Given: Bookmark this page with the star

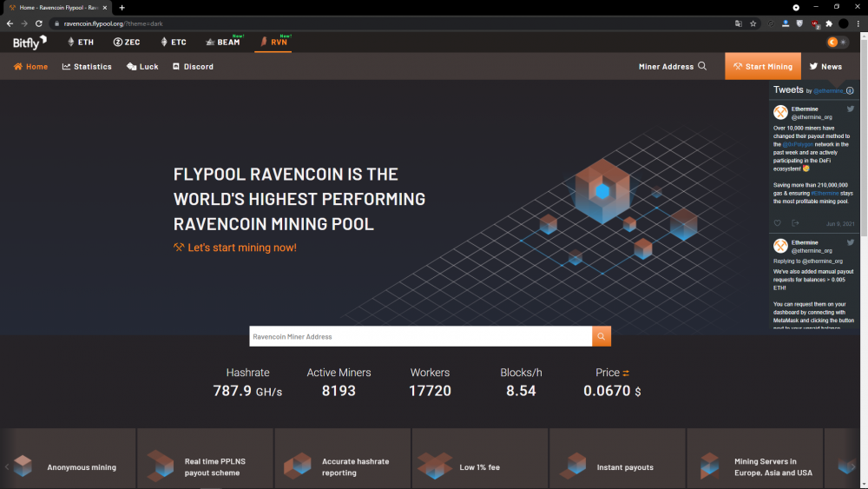Looking at the screenshot, I should (753, 23).
